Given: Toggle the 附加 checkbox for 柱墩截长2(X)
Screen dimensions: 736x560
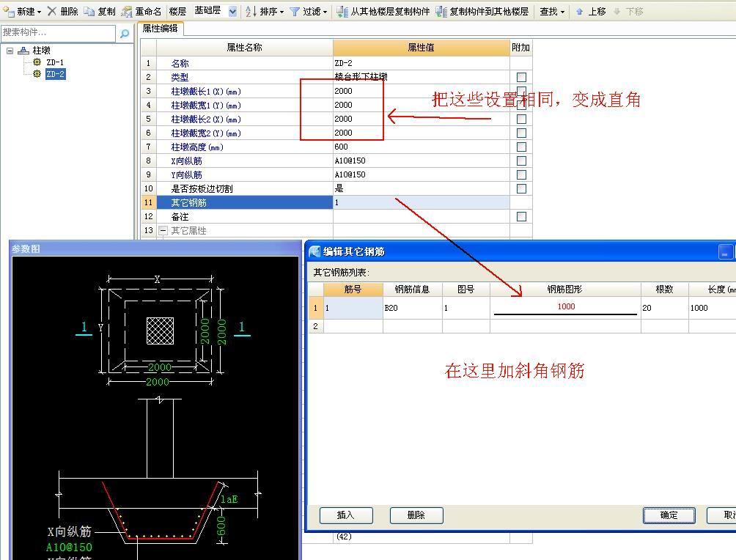Looking at the screenshot, I should click(521, 119).
